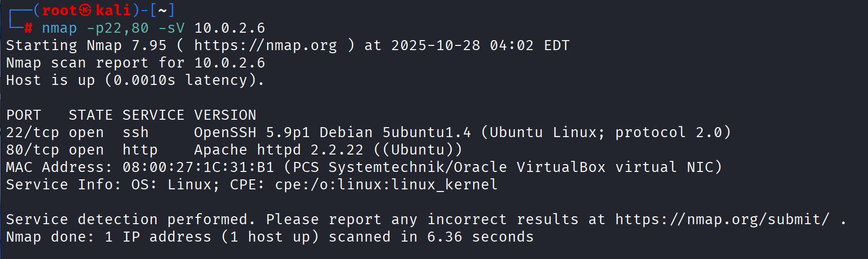Click the tilde directory in the prompt
Screen dimensions: 868x259
pyautogui.click(x=162, y=10)
